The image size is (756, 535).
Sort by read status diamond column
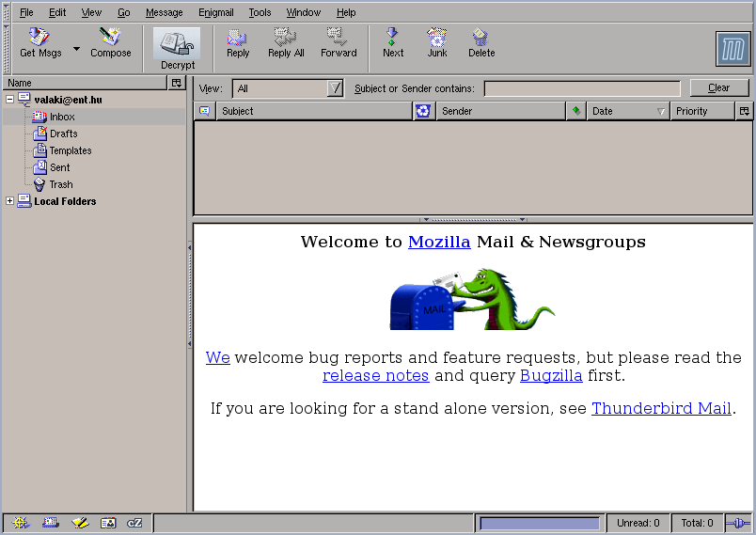575,111
